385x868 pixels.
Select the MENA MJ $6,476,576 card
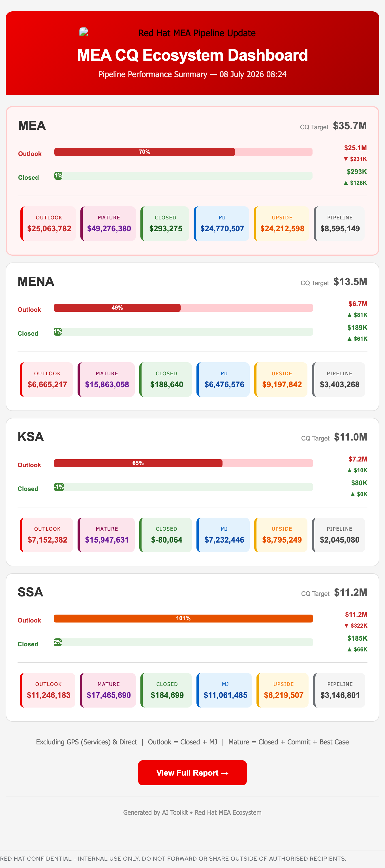click(223, 380)
